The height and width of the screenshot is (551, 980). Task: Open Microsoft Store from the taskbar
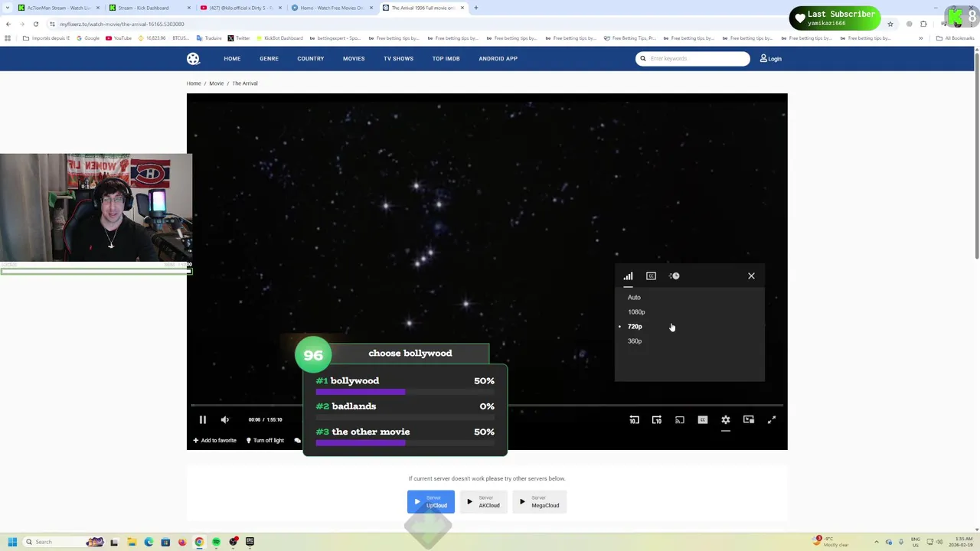click(x=165, y=542)
